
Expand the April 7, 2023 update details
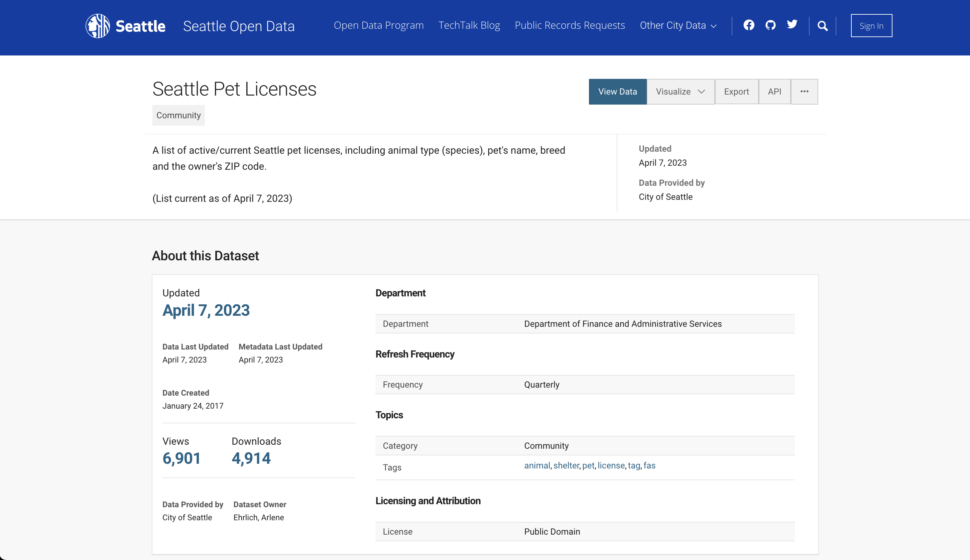point(206,310)
